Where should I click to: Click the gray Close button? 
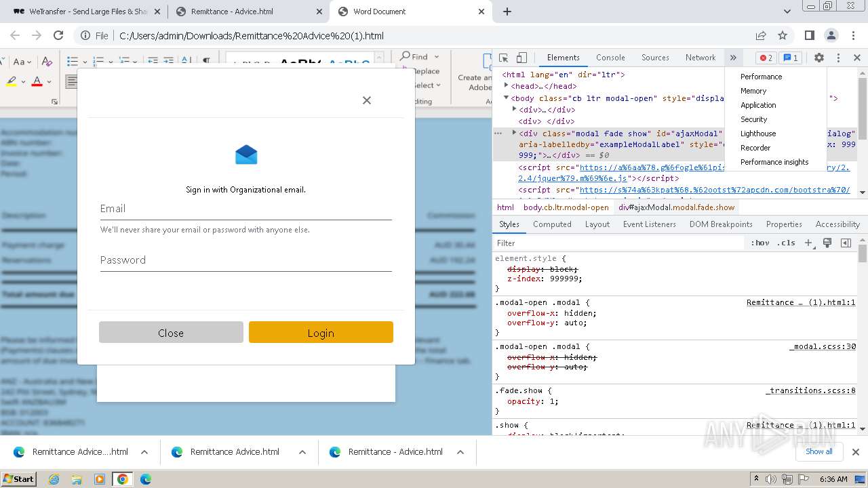tap(171, 333)
